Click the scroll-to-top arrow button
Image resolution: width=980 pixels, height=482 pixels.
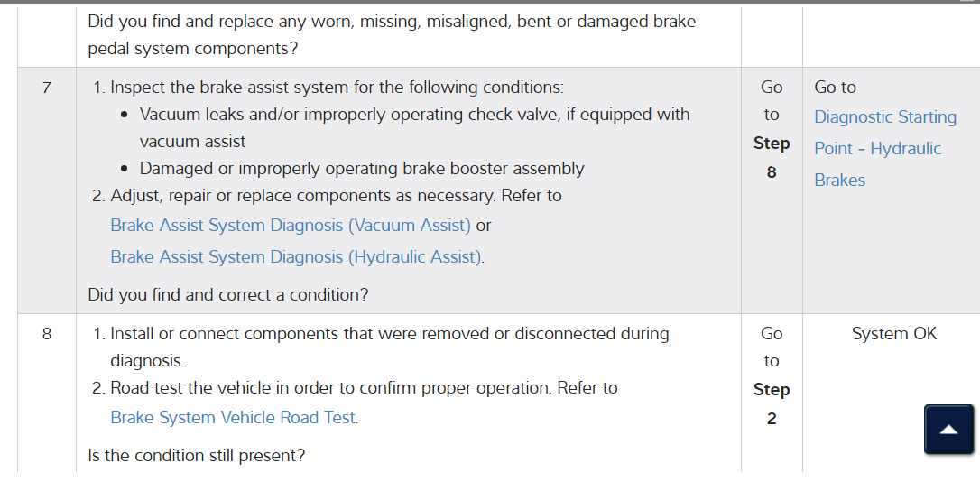pyautogui.click(x=948, y=430)
